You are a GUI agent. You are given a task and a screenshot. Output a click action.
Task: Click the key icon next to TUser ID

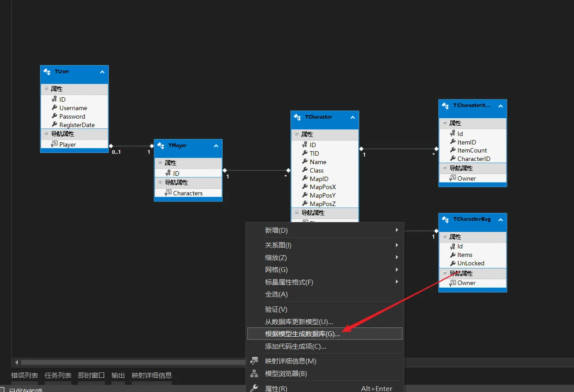point(54,99)
